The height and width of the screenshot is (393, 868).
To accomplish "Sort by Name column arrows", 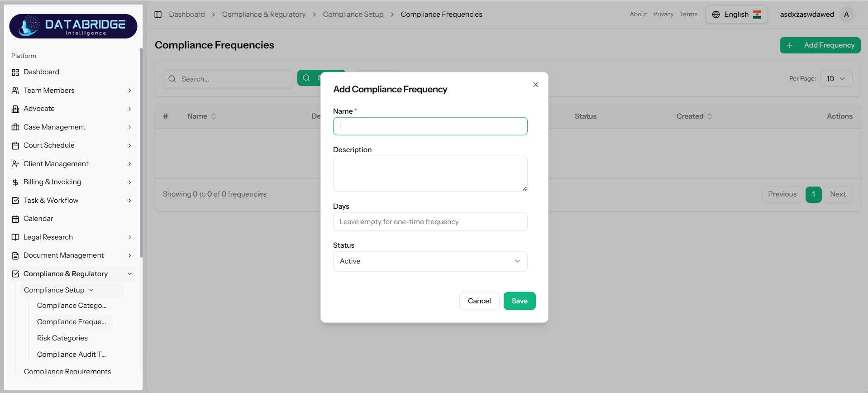I will coord(214,116).
